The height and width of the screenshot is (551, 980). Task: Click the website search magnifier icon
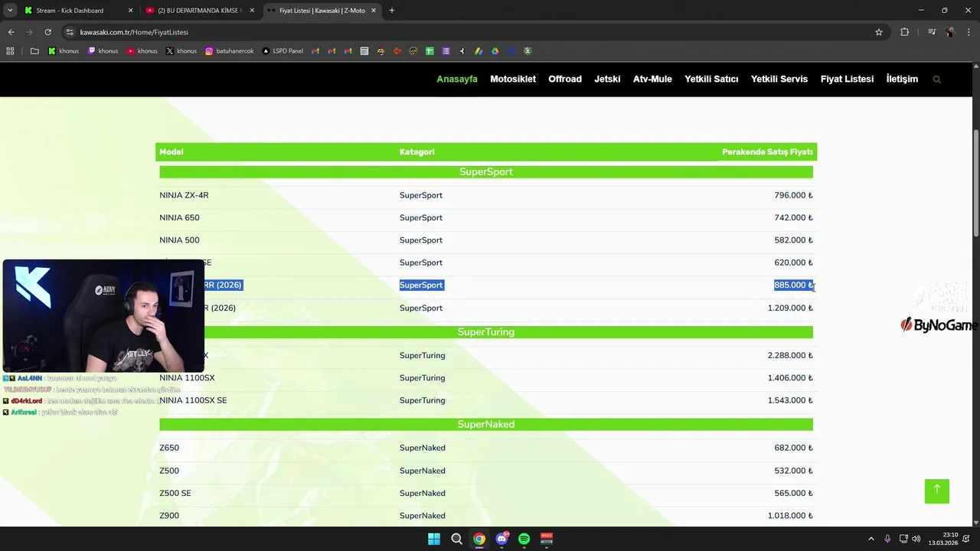(x=936, y=79)
